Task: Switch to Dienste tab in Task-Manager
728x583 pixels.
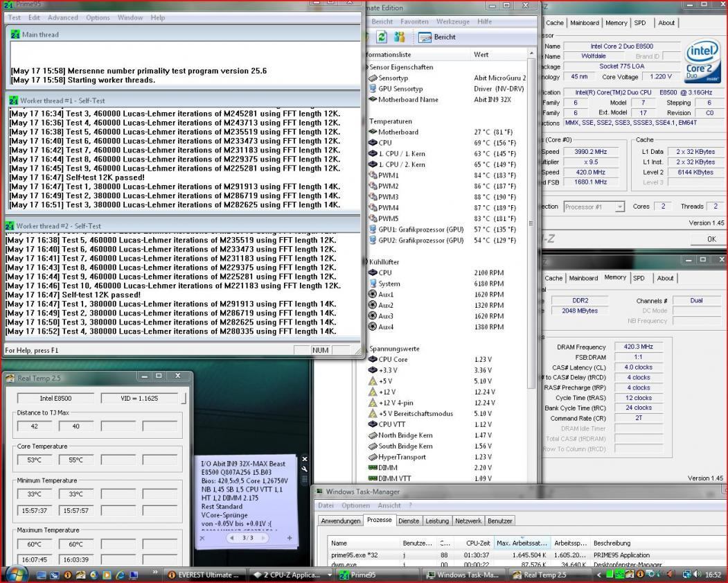Action: tap(409, 521)
